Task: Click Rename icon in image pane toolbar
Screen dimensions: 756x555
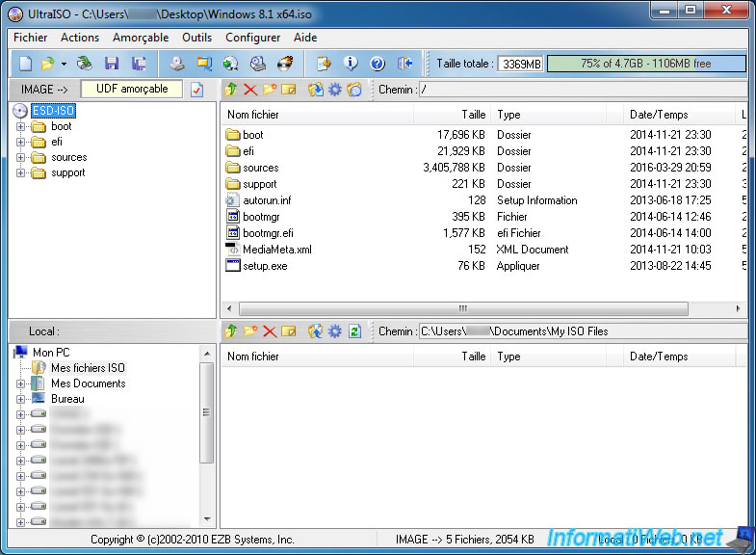Action: (288, 90)
